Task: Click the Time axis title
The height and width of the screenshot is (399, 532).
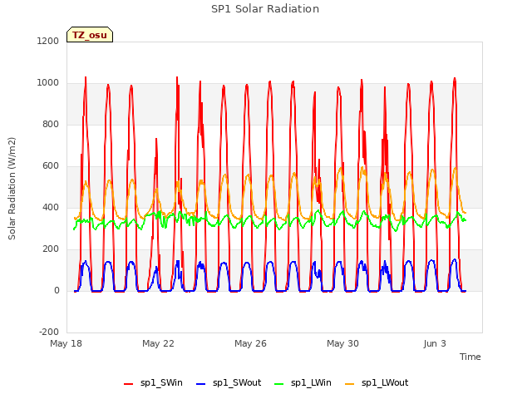Action: [470, 357]
